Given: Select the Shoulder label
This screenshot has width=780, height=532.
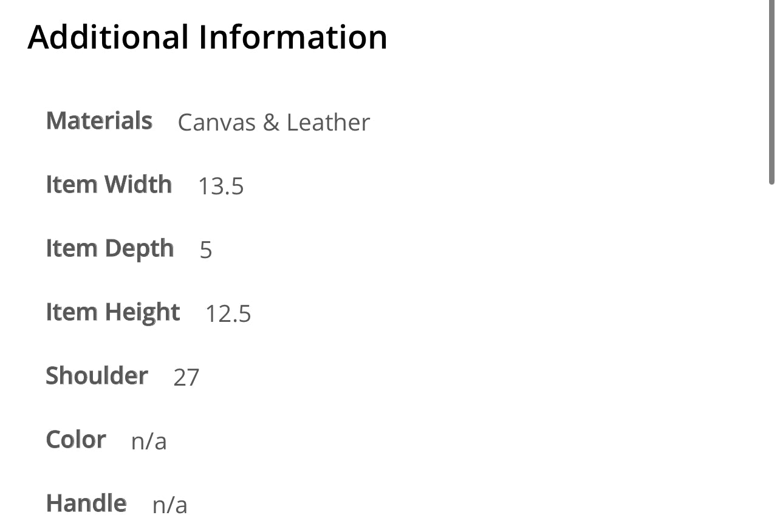Looking at the screenshot, I should (x=97, y=376).
